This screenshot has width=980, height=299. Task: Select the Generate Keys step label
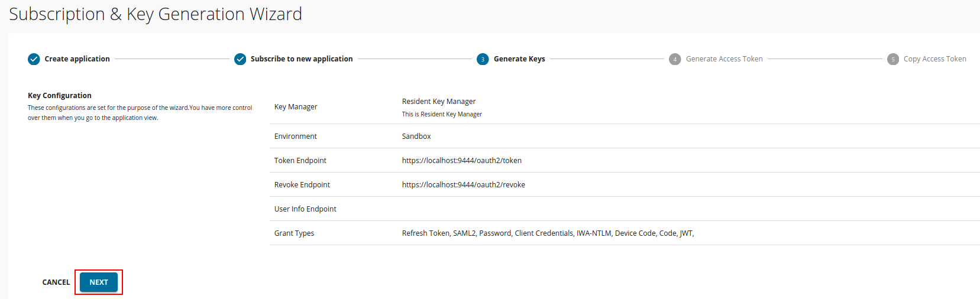(519, 59)
